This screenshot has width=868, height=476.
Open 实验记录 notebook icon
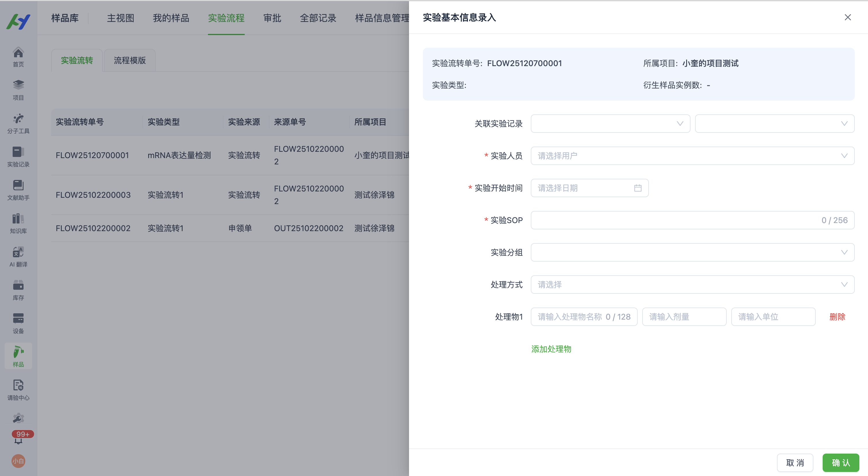point(18,153)
